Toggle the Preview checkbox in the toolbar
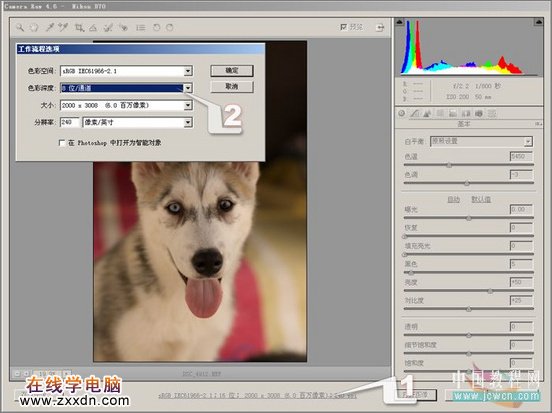Screen dimensions: 552x413 pos(343,27)
